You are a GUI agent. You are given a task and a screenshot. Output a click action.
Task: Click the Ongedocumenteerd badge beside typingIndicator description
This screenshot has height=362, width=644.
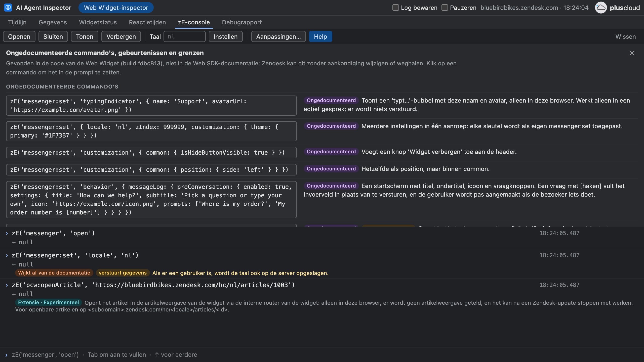pyautogui.click(x=331, y=100)
